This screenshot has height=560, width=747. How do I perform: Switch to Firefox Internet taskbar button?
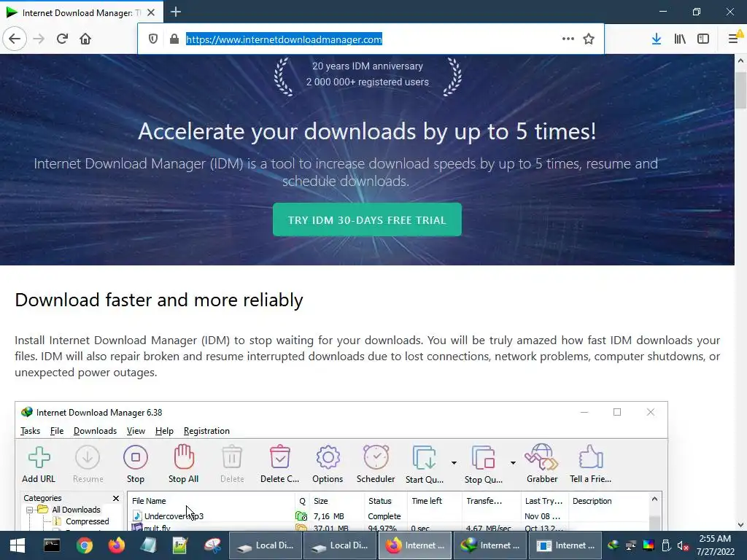[415, 545]
